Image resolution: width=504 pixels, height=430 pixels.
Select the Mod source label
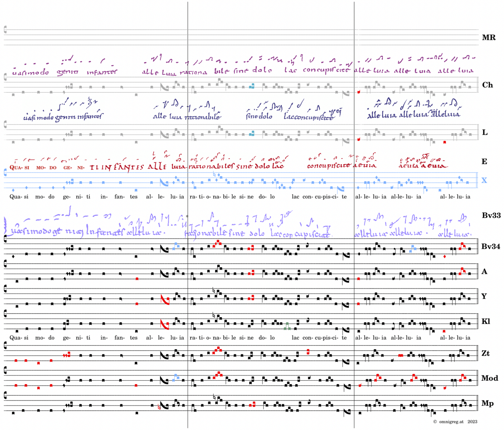[490, 378]
